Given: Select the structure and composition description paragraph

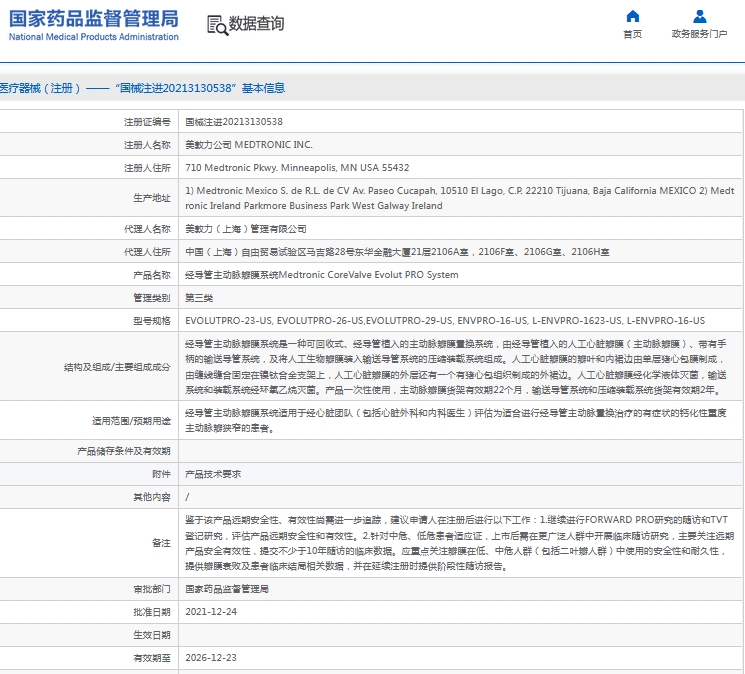Looking at the screenshot, I should (x=456, y=367).
